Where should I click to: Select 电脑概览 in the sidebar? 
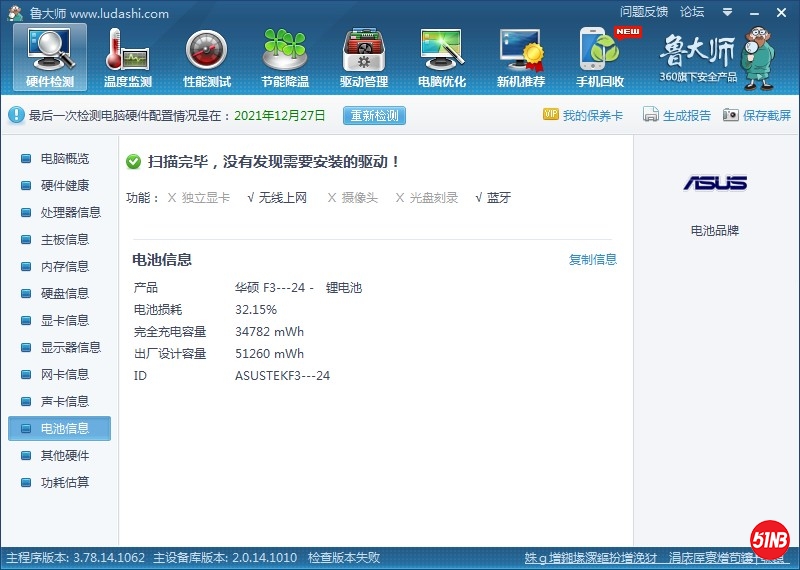click(x=64, y=159)
